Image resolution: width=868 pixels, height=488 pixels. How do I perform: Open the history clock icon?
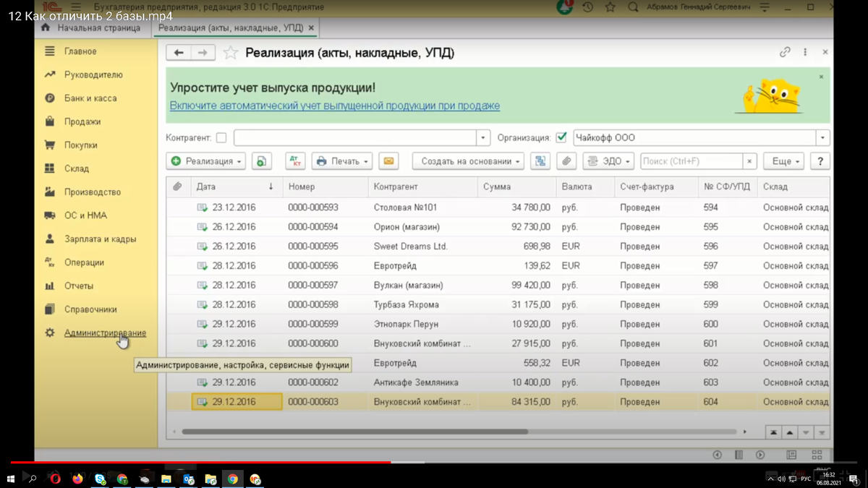(x=587, y=7)
